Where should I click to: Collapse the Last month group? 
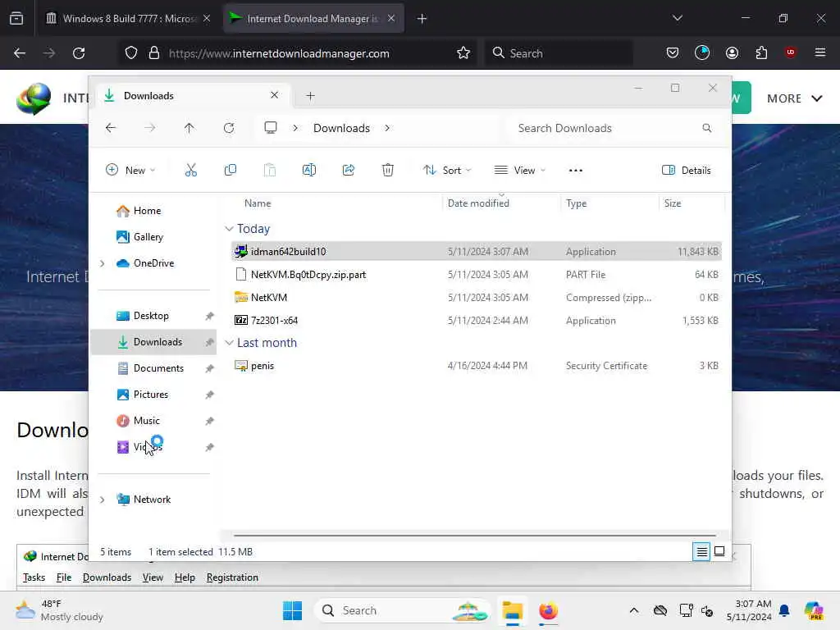click(230, 343)
